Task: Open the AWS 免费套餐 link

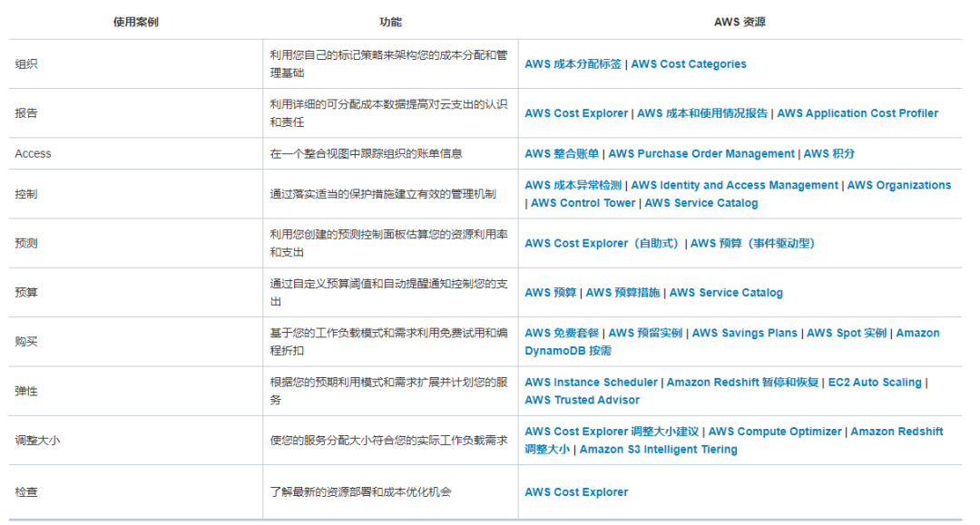Action: click(561, 333)
